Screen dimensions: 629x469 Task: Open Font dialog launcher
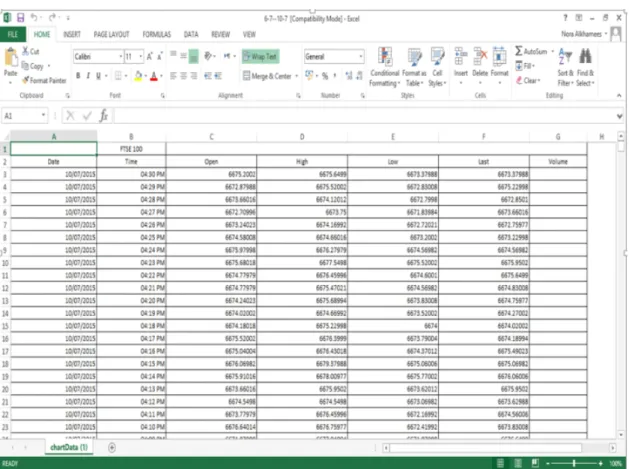tap(162, 95)
